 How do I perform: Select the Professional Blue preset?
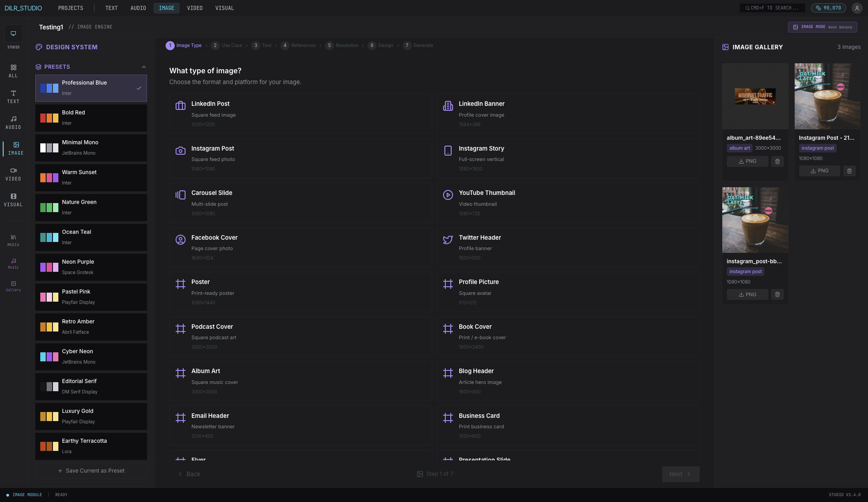(x=91, y=88)
